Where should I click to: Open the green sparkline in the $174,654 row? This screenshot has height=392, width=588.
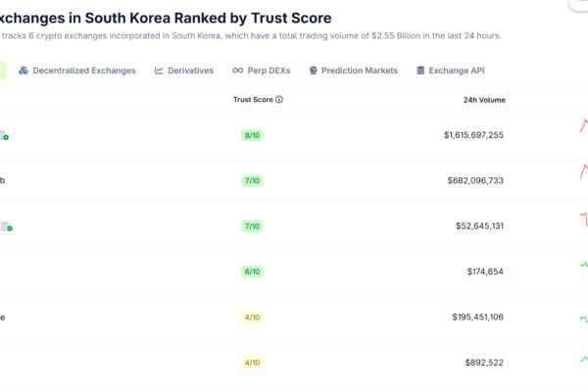(x=584, y=265)
